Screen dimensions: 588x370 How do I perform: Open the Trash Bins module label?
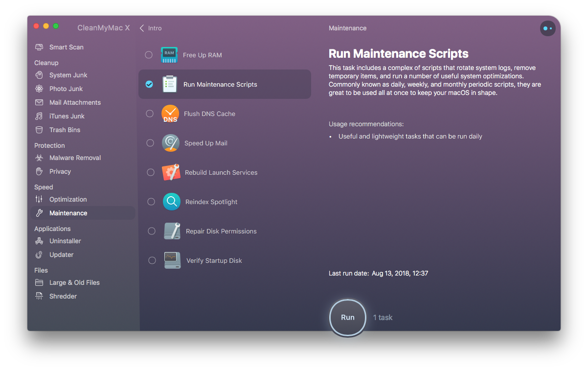(x=65, y=130)
